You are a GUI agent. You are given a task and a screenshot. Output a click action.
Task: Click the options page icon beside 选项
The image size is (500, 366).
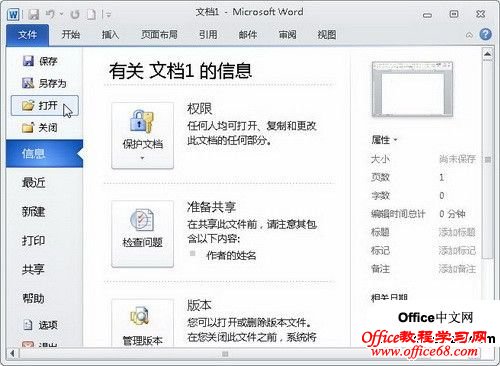pos(28,324)
